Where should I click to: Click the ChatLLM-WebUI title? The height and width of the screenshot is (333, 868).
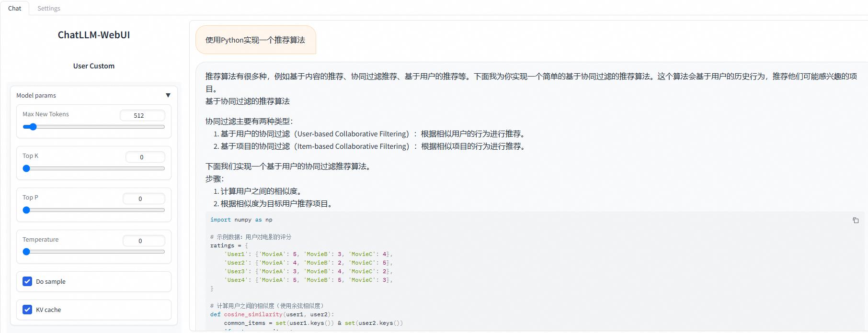point(94,35)
